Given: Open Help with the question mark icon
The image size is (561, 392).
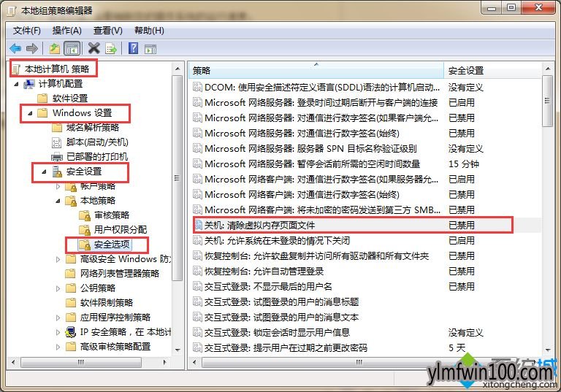Looking at the screenshot, I should [133, 48].
